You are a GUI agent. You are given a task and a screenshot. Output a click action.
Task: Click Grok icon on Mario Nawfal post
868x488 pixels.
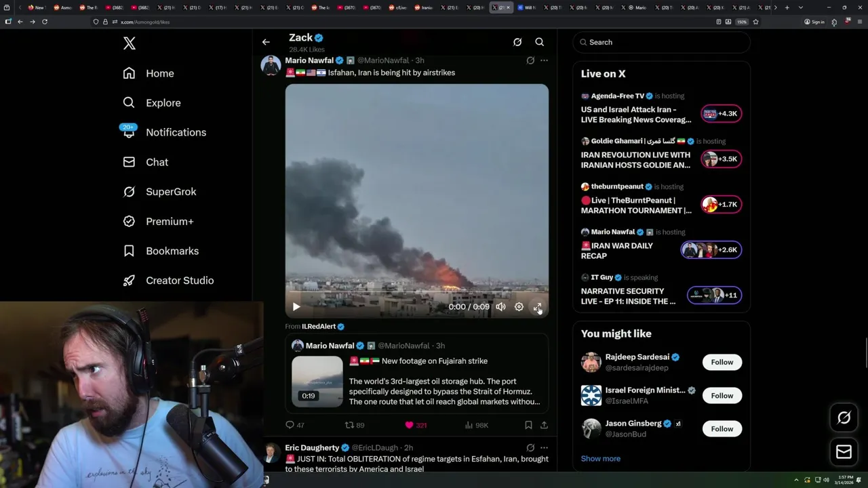530,60
